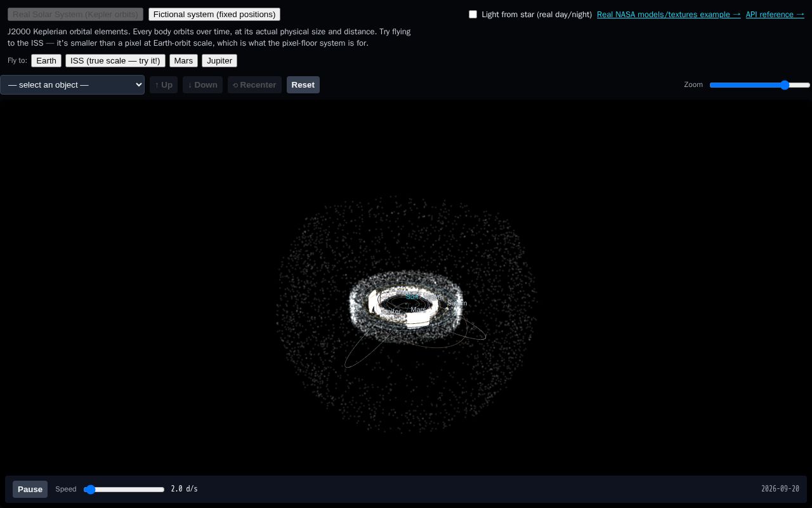812x508 pixels.
Task: Select the Saturn label in the scene
Action: click(457, 303)
